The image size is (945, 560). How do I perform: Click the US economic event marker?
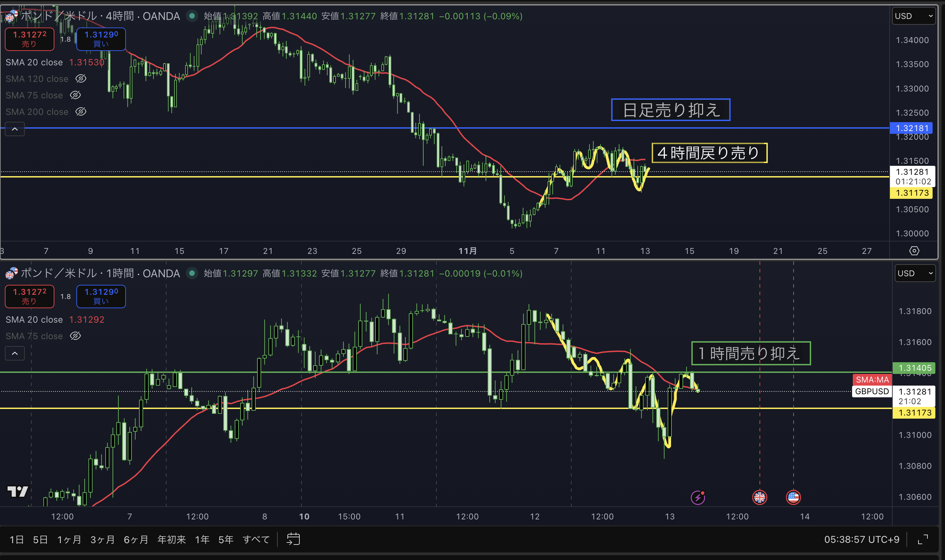(x=793, y=497)
